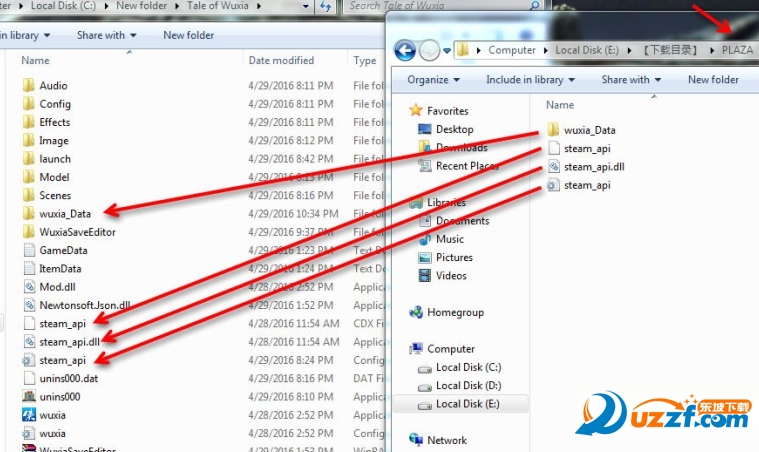Image resolution: width=759 pixels, height=452 pixels.
Task: Click refresh icon in Tale of Wuxia window
Action: 326,7
